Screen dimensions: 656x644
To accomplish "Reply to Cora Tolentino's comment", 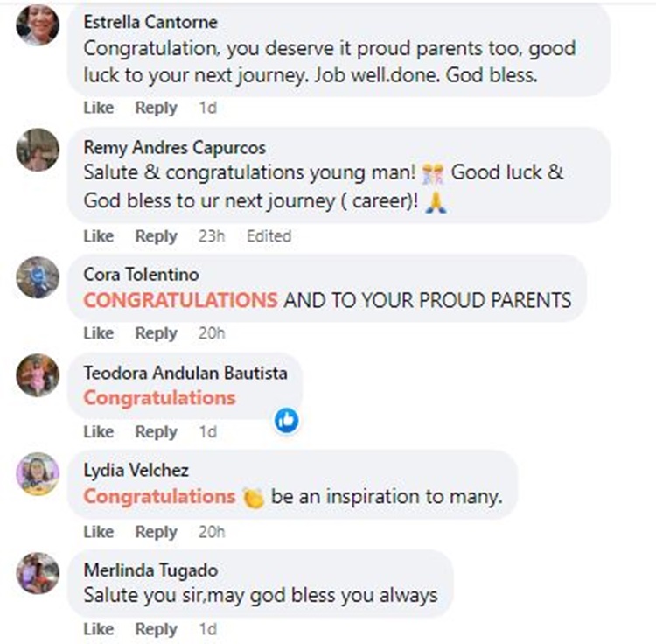I will click(156, 332).
